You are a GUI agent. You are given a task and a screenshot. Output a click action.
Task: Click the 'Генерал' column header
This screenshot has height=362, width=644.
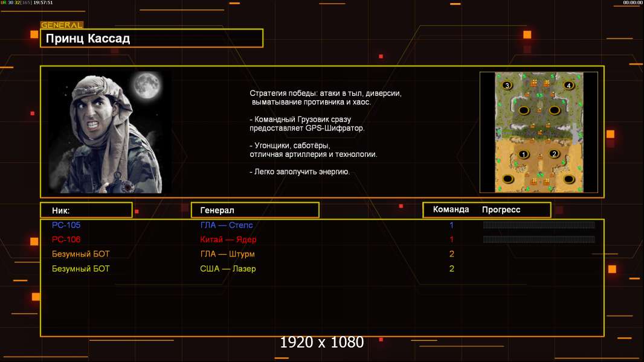pyautogui.click(x=255, y=210)
